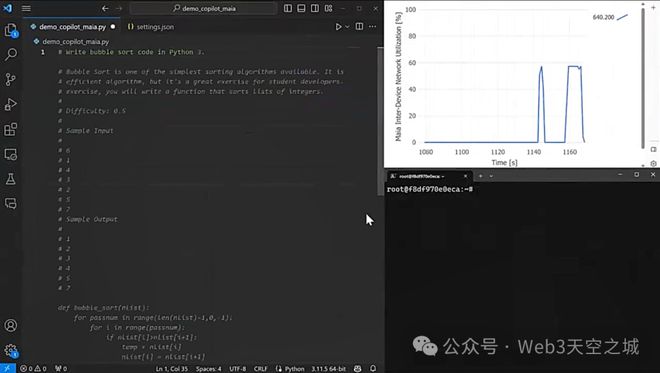Open the Extensions view icon

click(11, 129)
